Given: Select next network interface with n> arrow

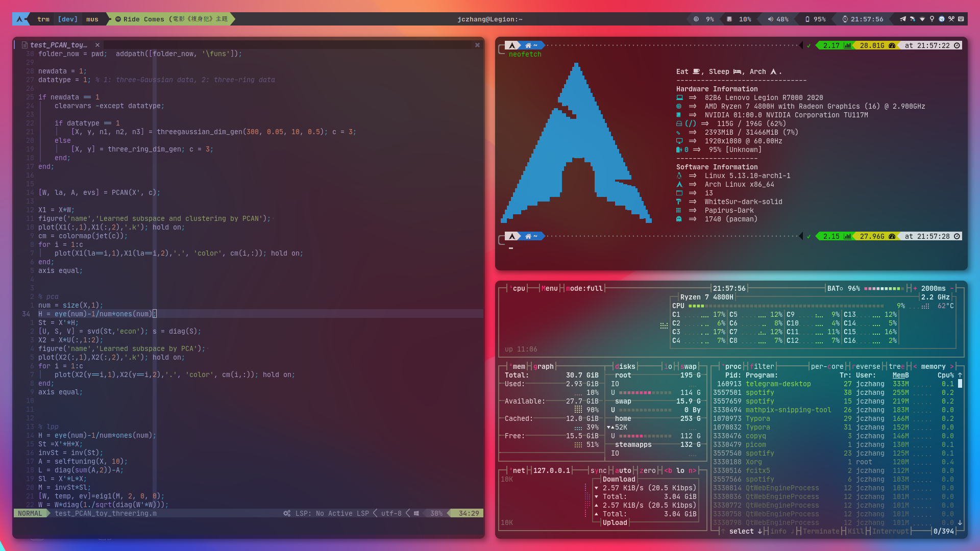Looking at the screenshot, I should pyautogui.click(x=692, y=470).
